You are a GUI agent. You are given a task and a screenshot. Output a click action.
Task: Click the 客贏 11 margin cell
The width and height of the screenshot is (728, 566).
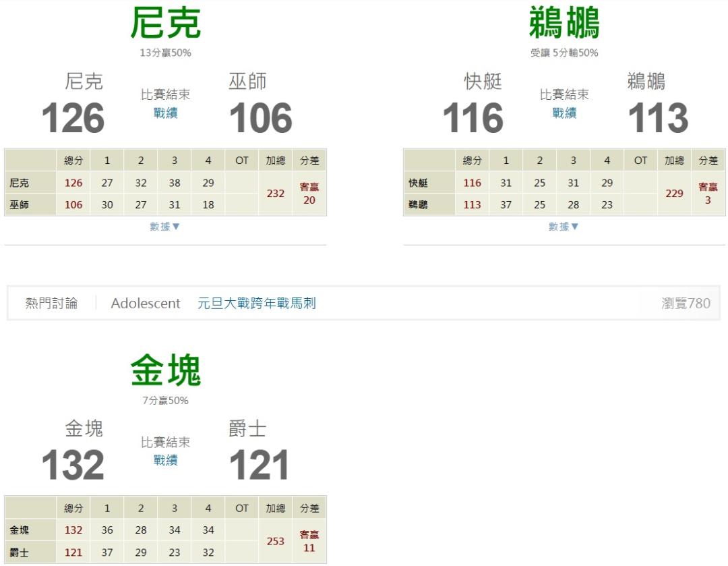(x=309, y=541)
